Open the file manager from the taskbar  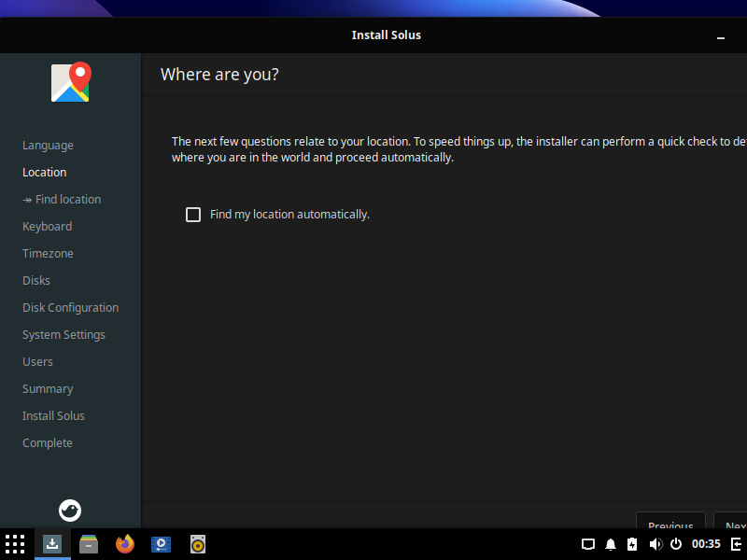pyautogui.click(x=89, y=544)
